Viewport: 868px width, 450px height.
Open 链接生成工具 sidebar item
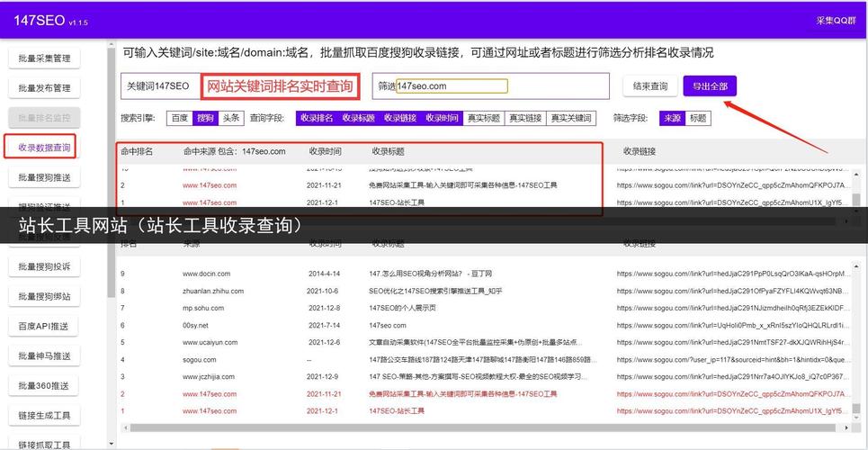point(44,416)
